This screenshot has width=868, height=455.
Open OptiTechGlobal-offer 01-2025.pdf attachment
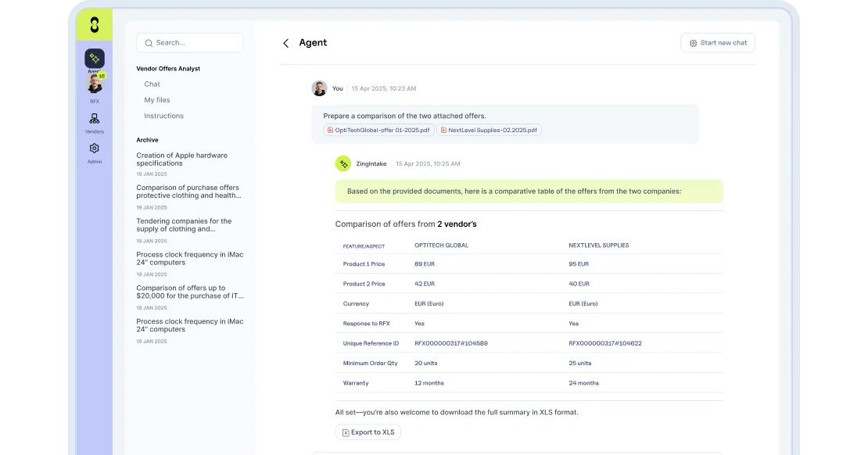(378, 130)
